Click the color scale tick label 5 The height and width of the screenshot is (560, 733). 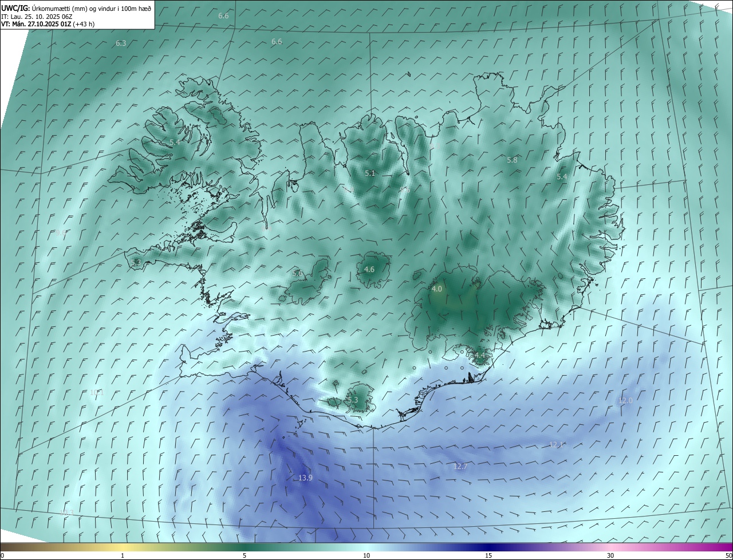pyautogui.click(x=245, y=556)
